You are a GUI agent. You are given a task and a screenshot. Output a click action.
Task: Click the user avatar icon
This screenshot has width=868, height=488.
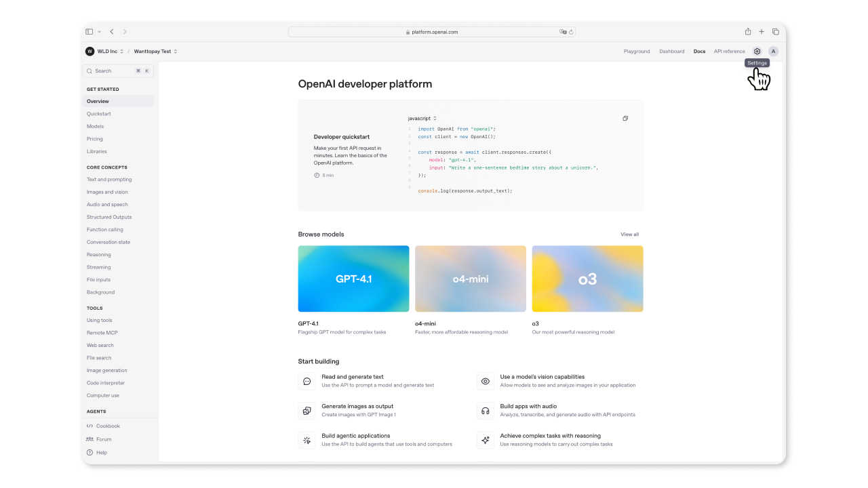click(x=773, y=52)
